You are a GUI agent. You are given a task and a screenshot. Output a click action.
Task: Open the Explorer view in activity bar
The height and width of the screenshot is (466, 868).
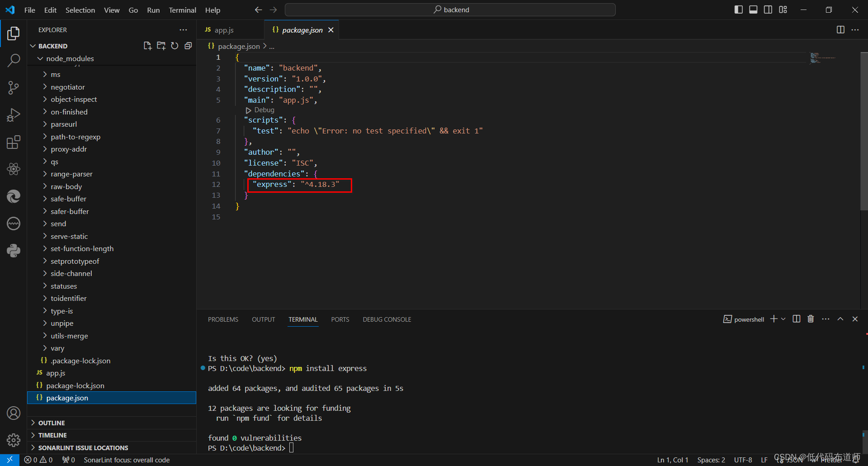14,33
